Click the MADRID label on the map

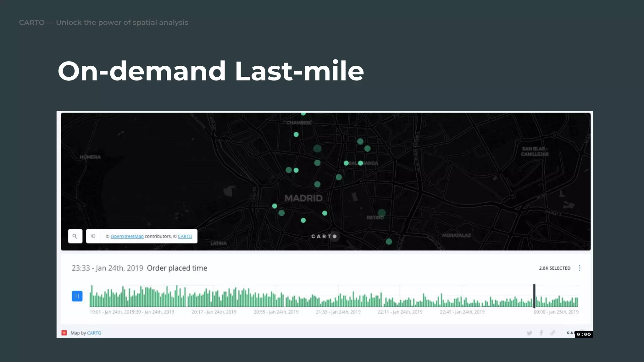(303, 198)
